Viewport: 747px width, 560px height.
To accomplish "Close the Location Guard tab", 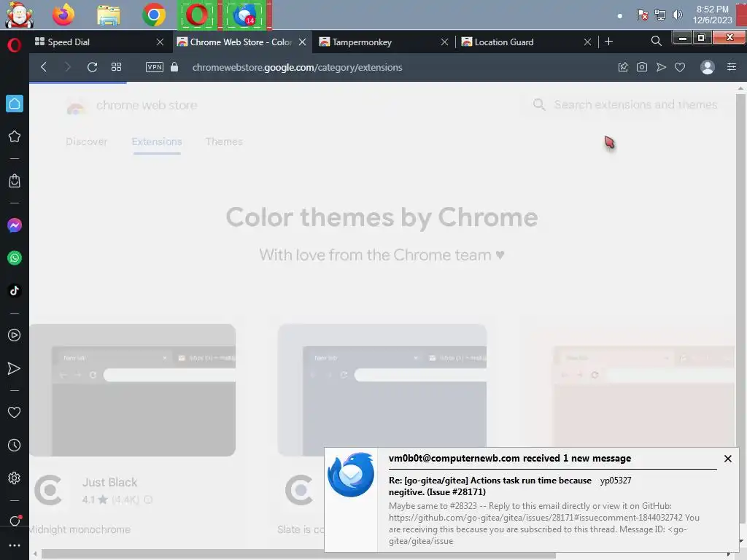I will [587, 42].
